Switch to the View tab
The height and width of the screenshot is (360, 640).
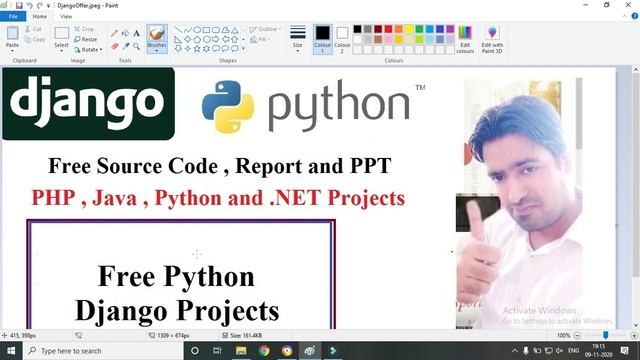click(x=66, y=16)
